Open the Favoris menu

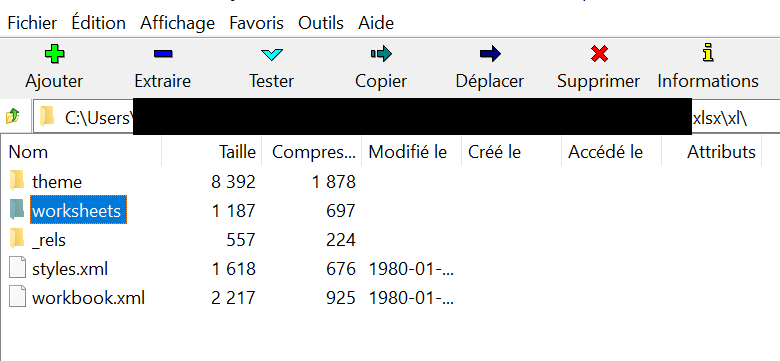pos(256,23)
